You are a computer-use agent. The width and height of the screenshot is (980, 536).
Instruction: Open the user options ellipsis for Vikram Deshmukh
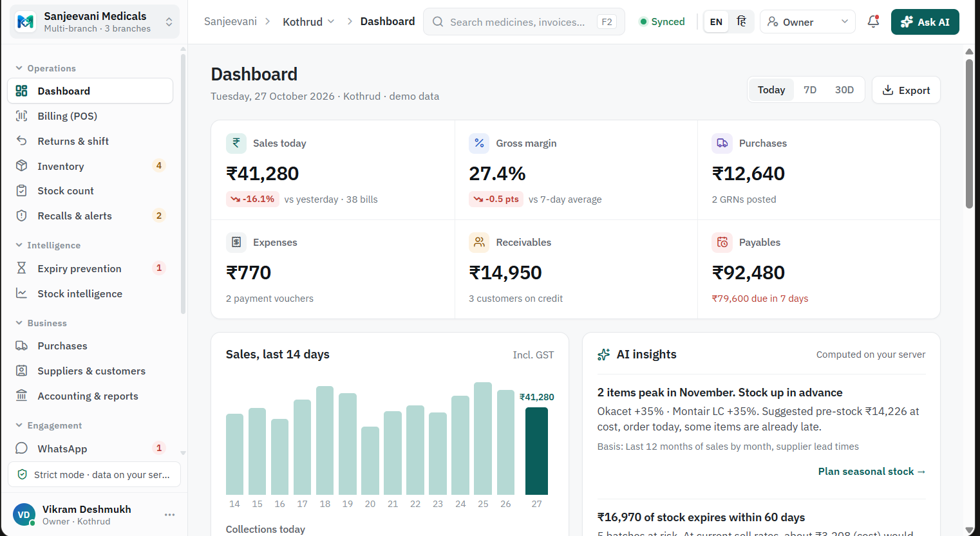click(169, 515)
